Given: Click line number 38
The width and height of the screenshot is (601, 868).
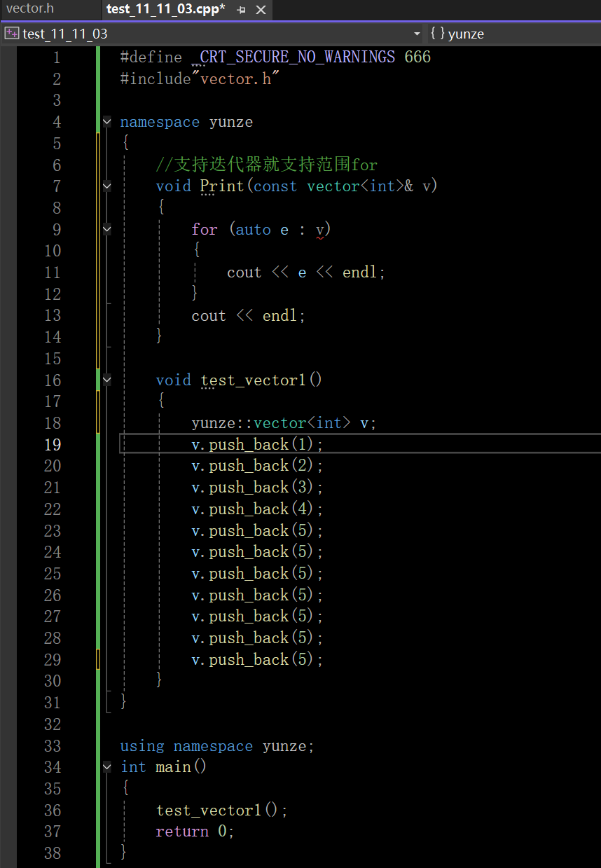Looking at the screenshot, I should (x=53, y=853).
